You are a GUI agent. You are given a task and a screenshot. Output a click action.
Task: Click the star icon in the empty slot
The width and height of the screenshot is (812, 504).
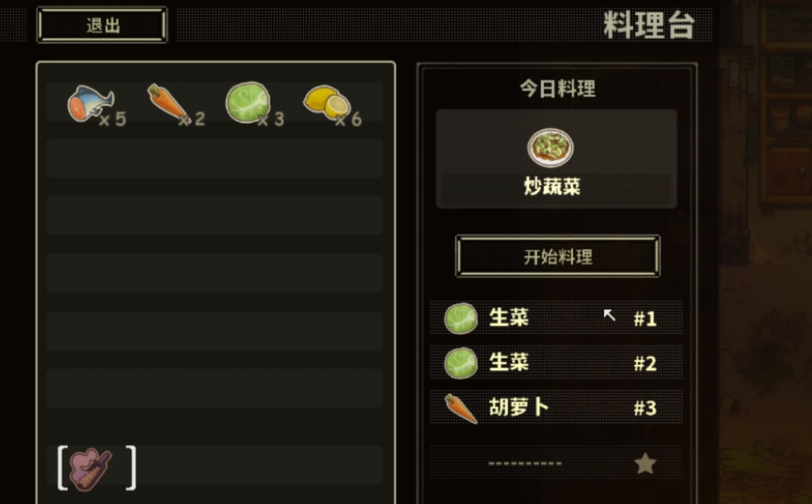coord(645,464)
